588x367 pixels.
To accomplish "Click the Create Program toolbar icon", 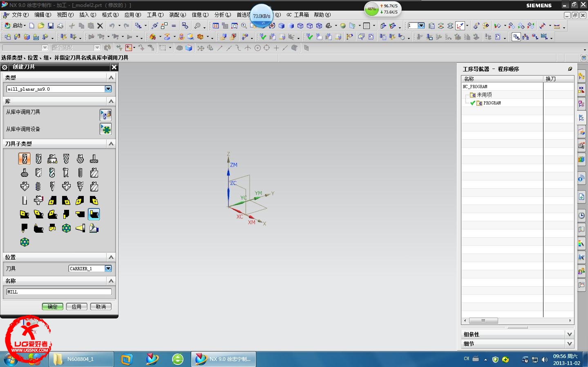I will click(9, 37).
